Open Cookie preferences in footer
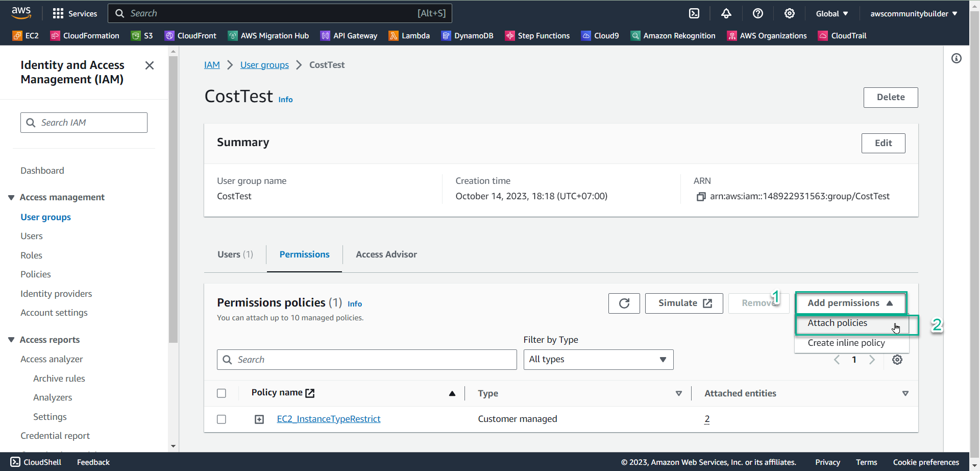The image size is (980, 471). 926,462
